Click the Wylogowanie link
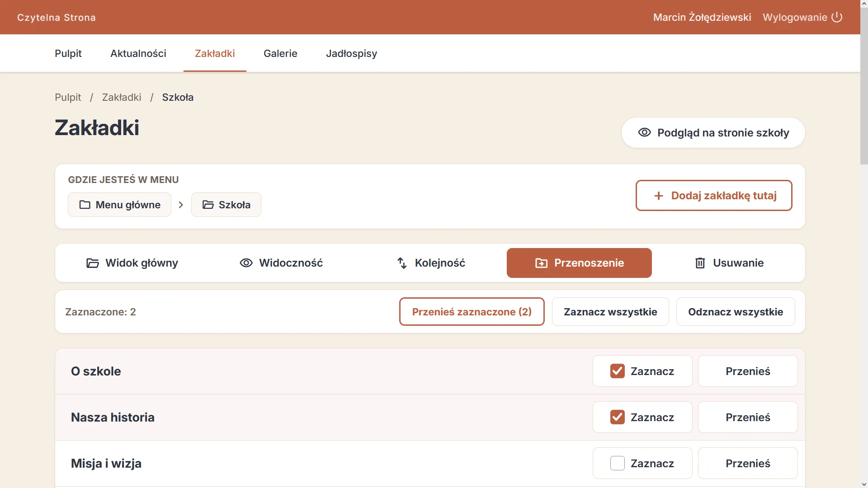This screenshot has height=488, width=868. click(x=802, y=17)
